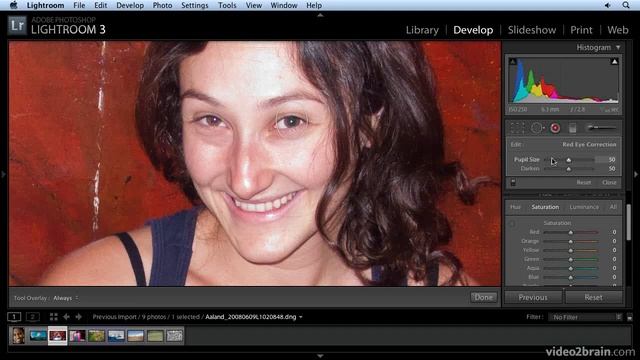This screenshot has height=360, width=640.
Task: Open the Apple menu
Action: pyautogui.click(x=13, y=5)
